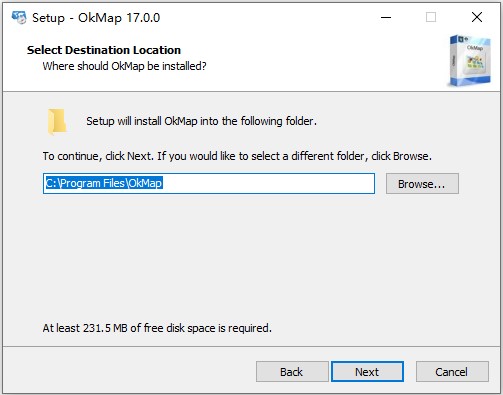Click into the destination folder path field

(x=209, y=183)
